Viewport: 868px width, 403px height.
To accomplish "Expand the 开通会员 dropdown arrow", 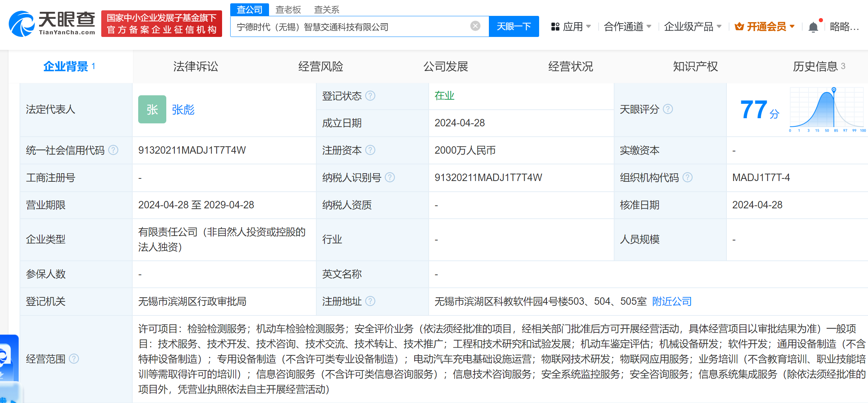I will click(792, 26).
